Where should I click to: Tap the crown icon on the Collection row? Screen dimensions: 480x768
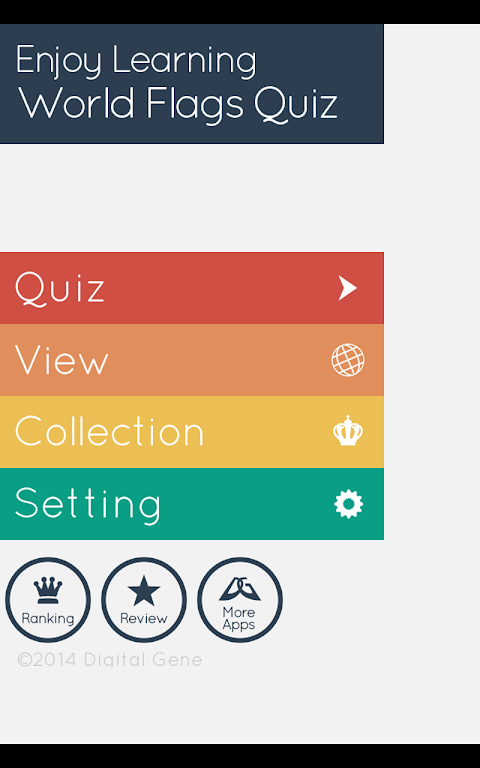tap(348, 431)
